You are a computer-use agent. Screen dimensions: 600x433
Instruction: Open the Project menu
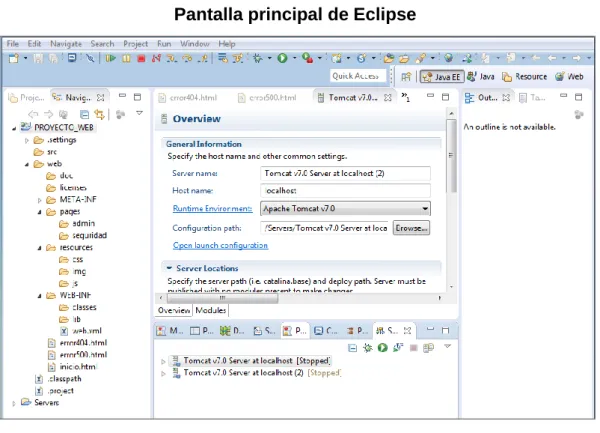coord(135,44)
